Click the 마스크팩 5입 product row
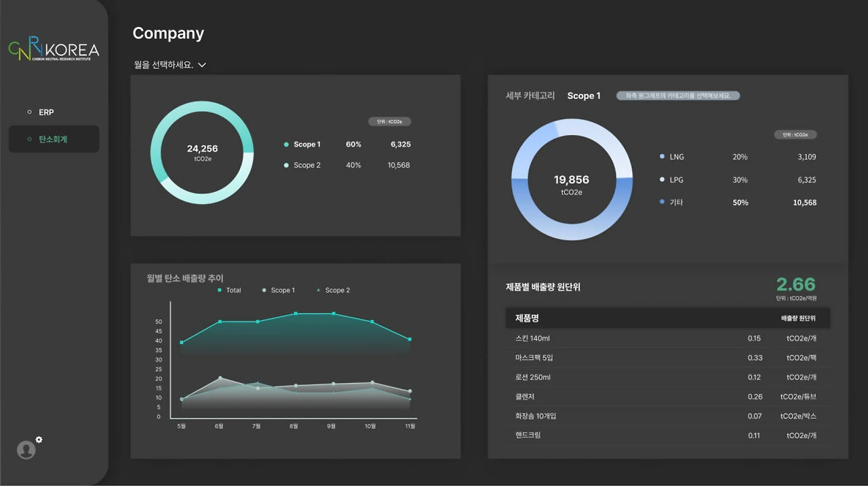The image size is (868, 486). pyautogui.click(x=668, y=358)
